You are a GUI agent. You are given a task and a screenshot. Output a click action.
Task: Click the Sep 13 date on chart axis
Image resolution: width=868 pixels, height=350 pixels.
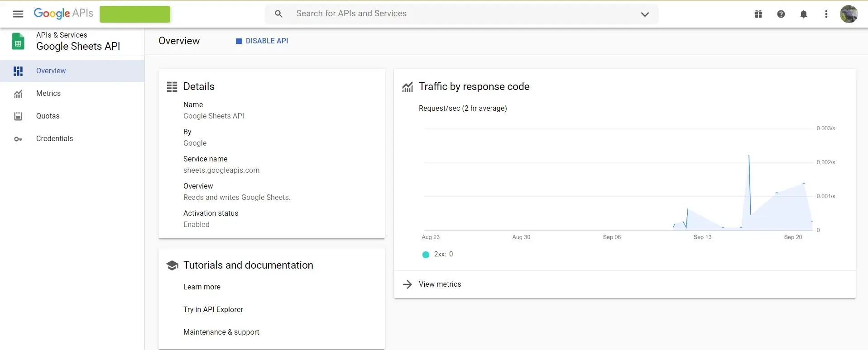click(x=703, y=237)
